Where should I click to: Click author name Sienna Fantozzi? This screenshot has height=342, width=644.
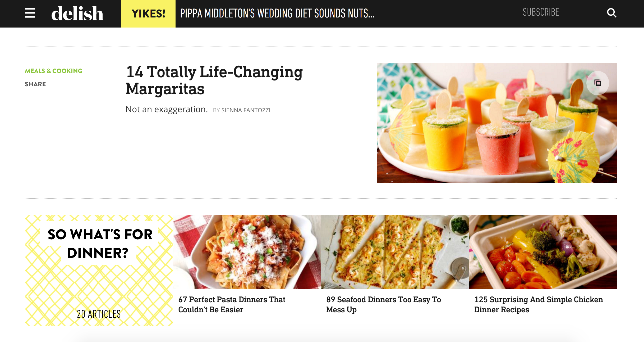click(246, 110)
